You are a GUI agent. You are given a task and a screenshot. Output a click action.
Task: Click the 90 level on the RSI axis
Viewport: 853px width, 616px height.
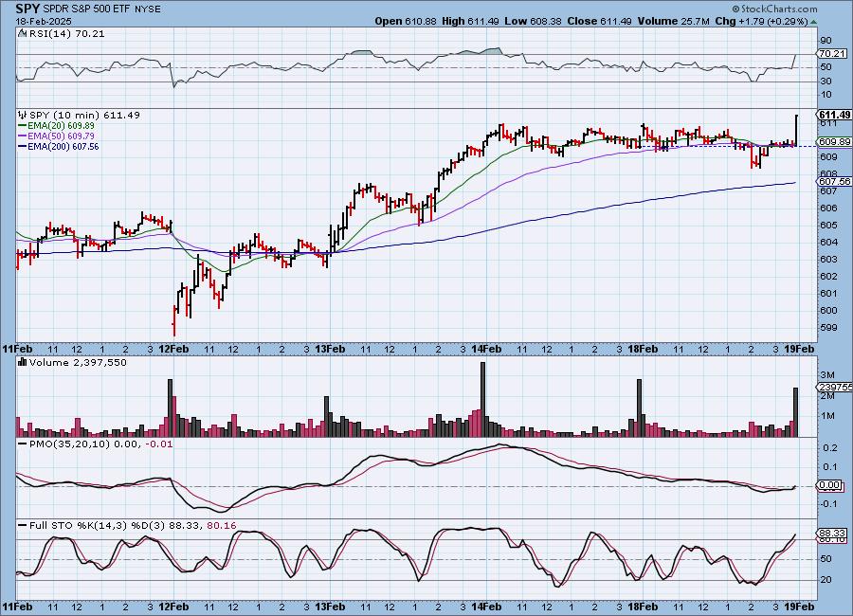click(x=826, y=40)
